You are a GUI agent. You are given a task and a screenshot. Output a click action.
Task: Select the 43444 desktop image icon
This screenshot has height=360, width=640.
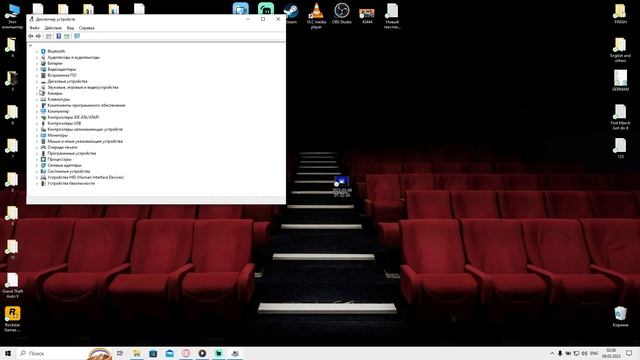[x=367, y=15]
